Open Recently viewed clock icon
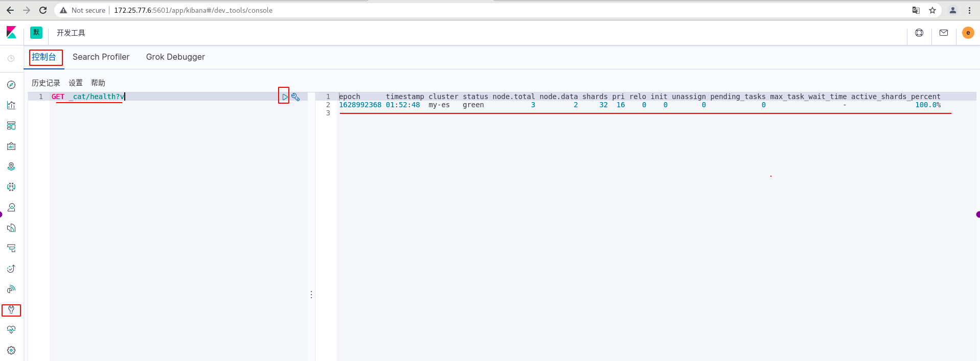The height and width of the screenshot is (361, 980). pyautogui.click(x=11, y=59)
